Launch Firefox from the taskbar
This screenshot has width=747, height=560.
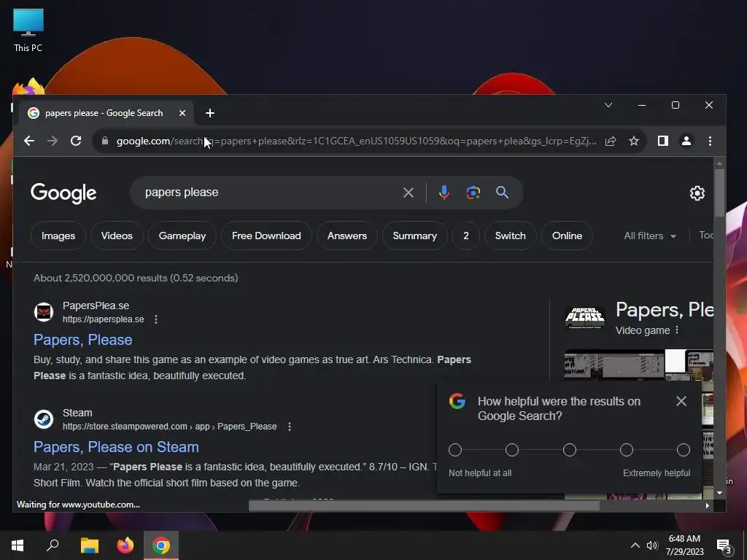(125, 545)
